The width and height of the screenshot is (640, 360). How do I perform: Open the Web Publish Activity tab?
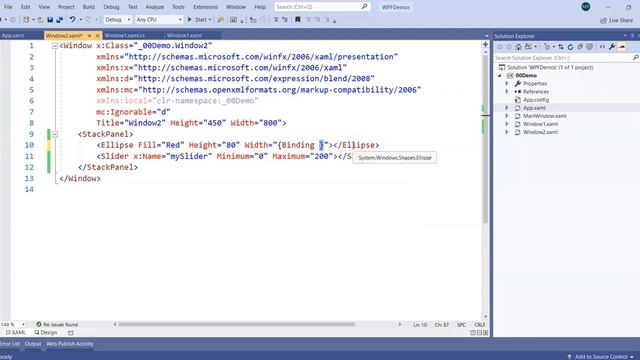pos(70,344)
